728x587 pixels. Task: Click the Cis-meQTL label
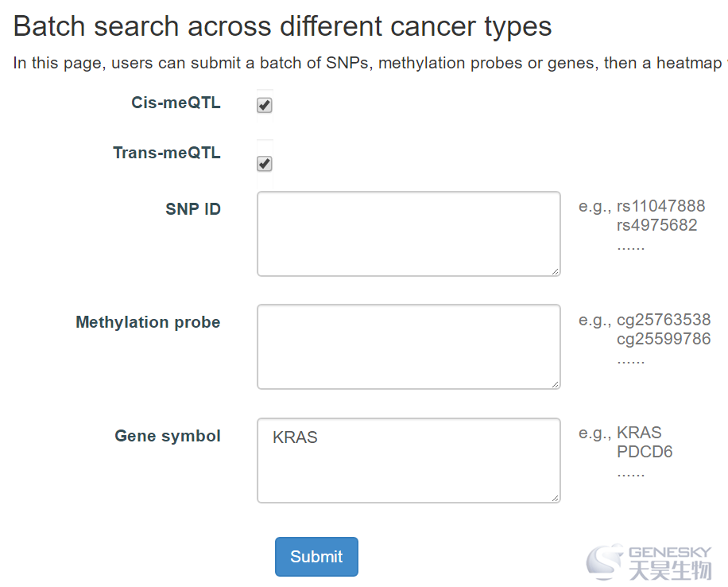176,103
